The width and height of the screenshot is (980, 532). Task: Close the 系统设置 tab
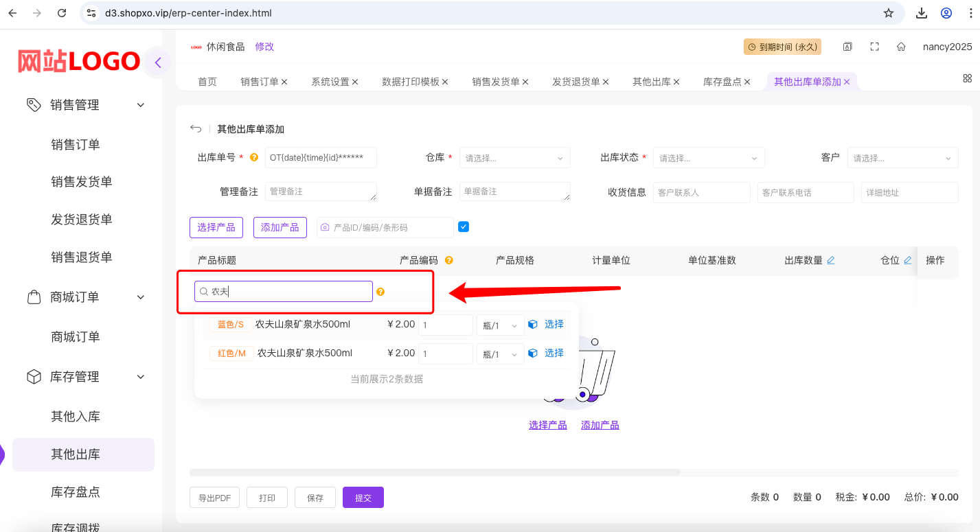pyautogui.click(x=355, y=82)
